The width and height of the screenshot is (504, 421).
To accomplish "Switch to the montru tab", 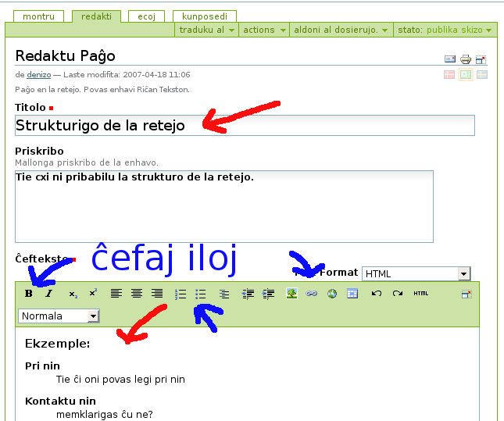I will coord(39,16).
